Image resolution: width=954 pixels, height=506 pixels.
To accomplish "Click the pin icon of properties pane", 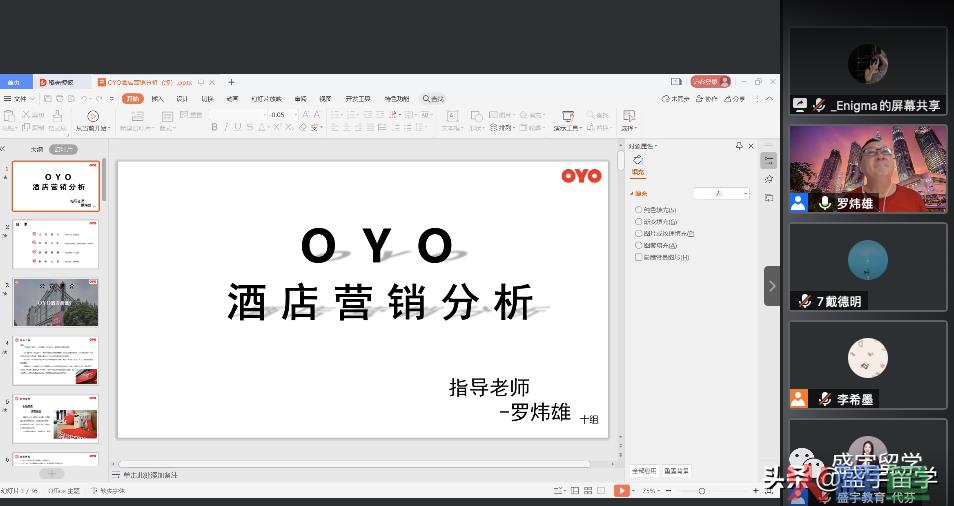I will (739, 146).
